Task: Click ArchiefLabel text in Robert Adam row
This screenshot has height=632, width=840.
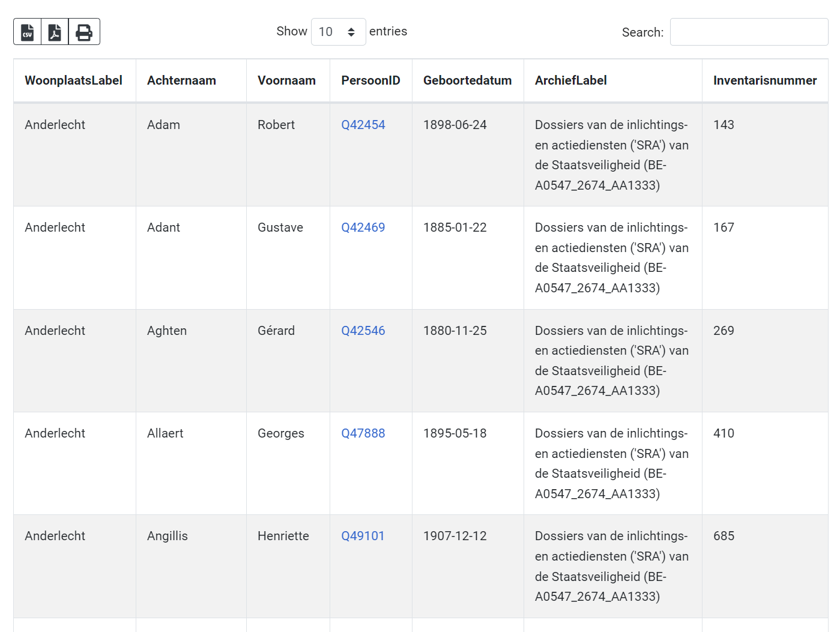Action: [x=612, y=155]
